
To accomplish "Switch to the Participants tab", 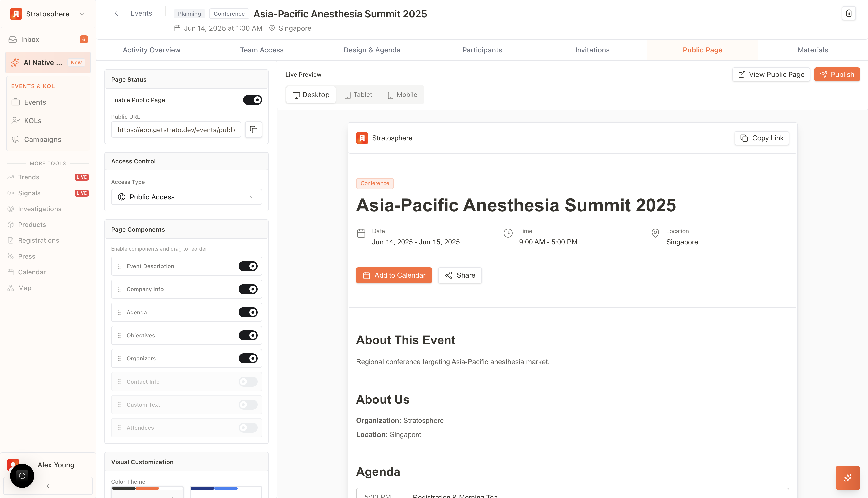I will point(482,50).
